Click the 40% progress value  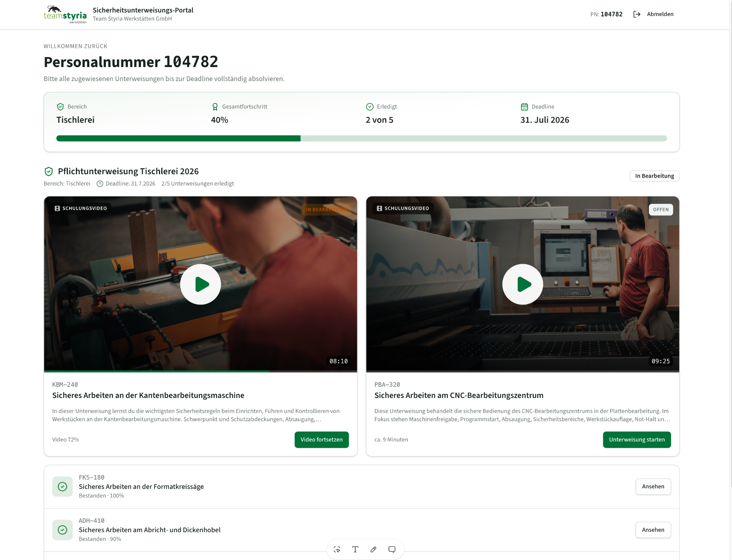click(220, 120)
